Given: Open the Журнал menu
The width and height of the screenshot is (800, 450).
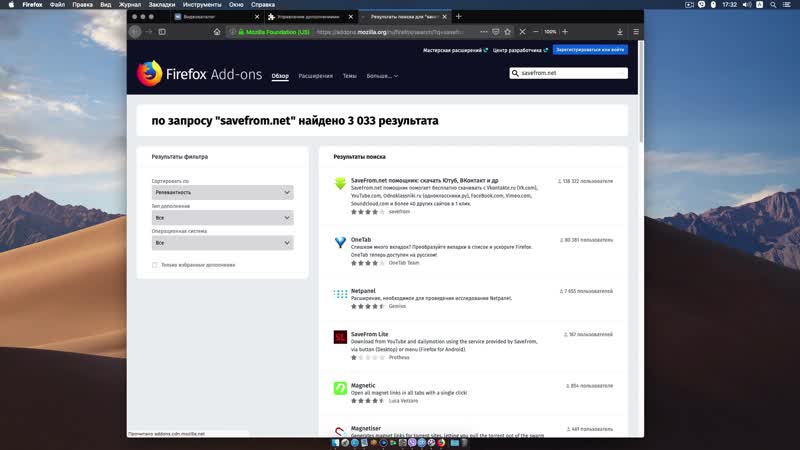Looking at the screenshot, I should (x=130, y=5).
